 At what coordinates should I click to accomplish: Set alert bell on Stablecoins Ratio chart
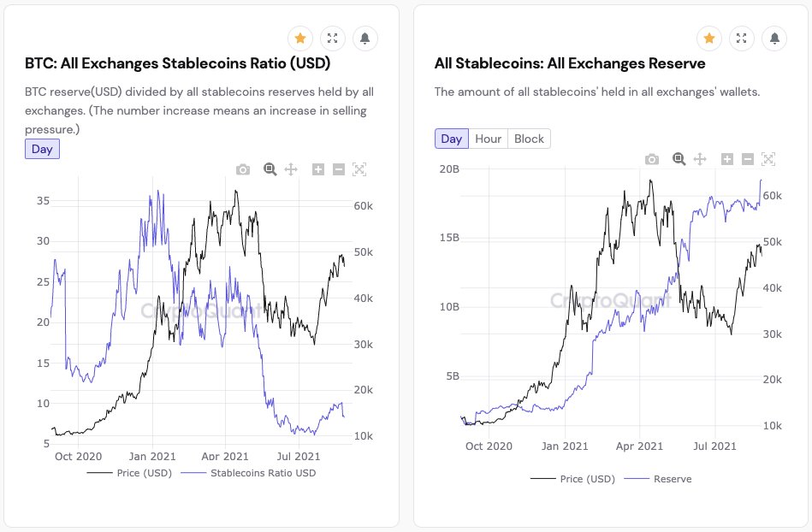point(365,38)
